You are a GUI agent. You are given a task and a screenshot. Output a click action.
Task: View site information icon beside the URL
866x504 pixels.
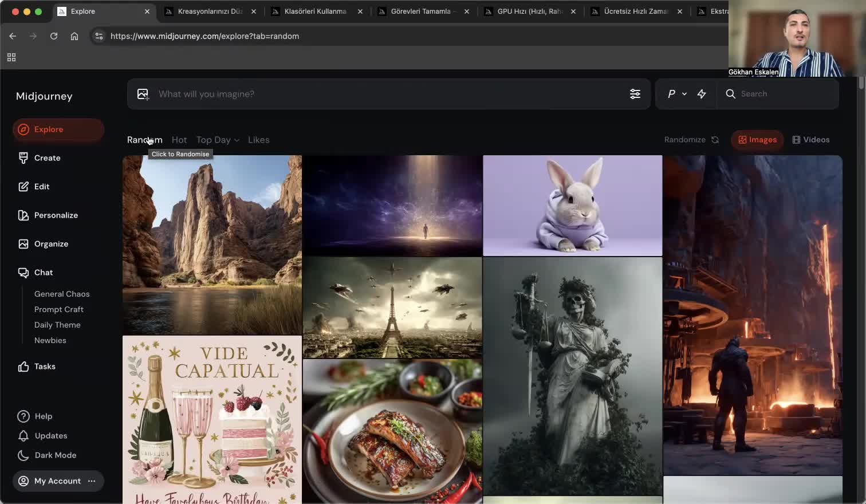point(99,36)
